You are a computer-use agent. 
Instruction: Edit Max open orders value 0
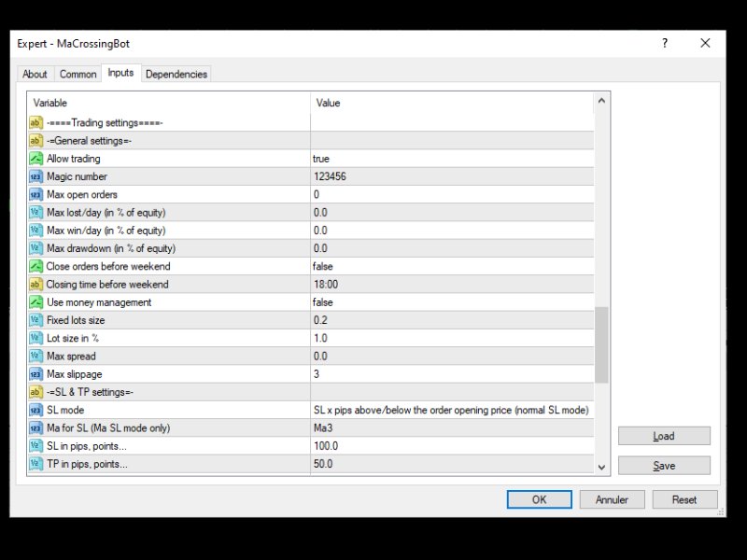pyautogui.click(x=452, y=195)
